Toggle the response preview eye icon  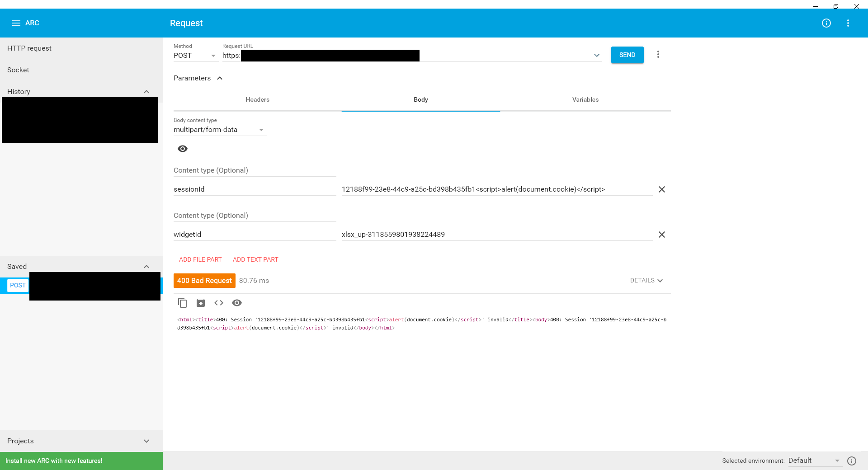[x=237, y=303]
